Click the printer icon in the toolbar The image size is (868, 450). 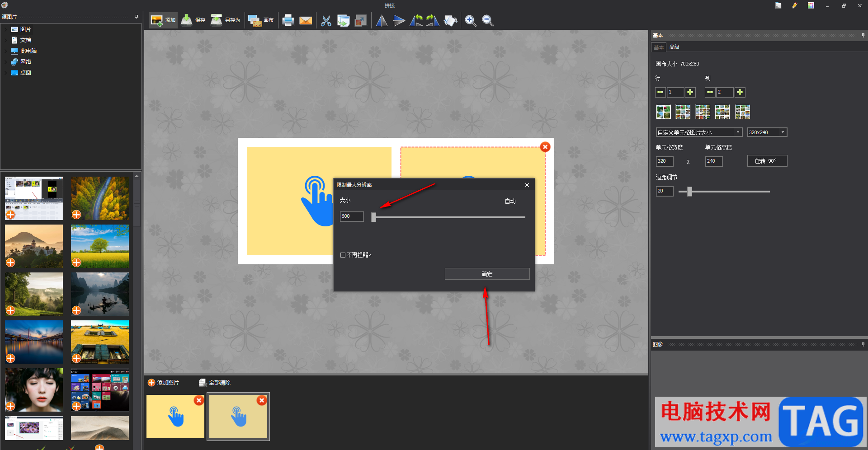coord(288,20)
